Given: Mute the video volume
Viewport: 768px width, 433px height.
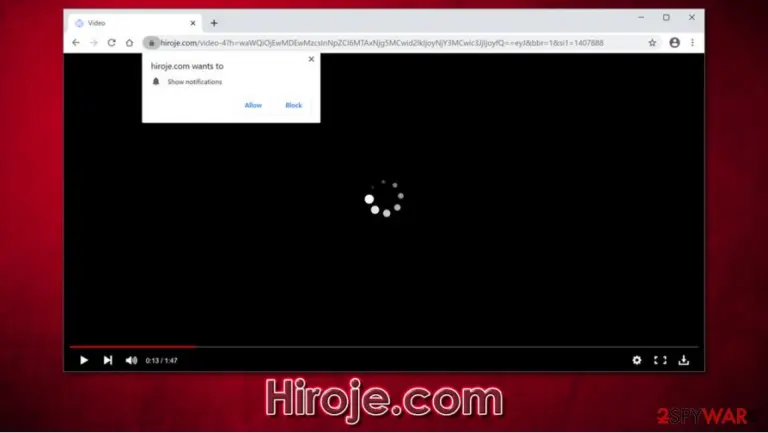Looking at the screenshot, I should 131,361.
